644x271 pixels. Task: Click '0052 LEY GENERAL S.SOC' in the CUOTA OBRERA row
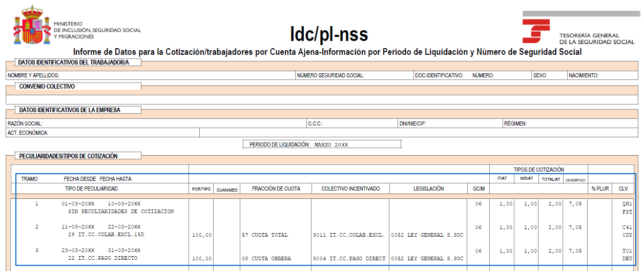(x=427, y=259)
